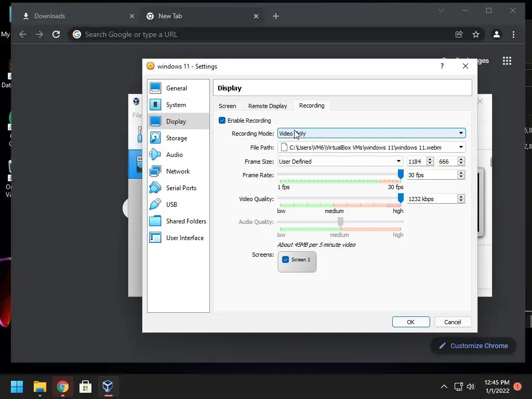The image size is (532, 399).
Task: Open File Explorer from the taskbar
Action: coord(39,387)
